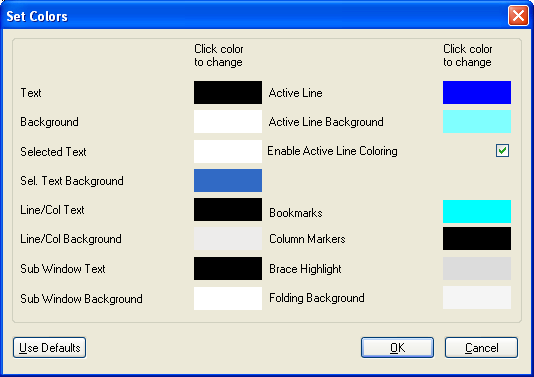This screenshot has width=534, height=377.
Task: Cancel the Set Colors dialog
Action: coord(482,348)
